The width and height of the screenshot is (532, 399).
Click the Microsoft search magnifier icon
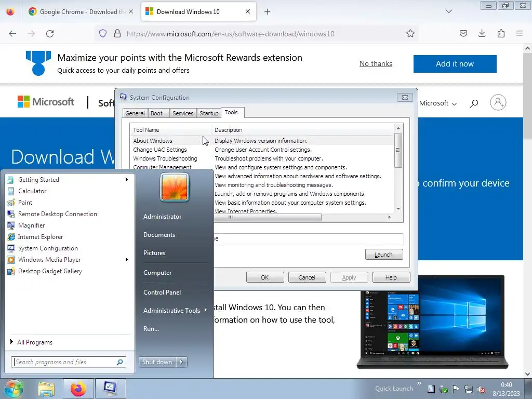(474, 103)
